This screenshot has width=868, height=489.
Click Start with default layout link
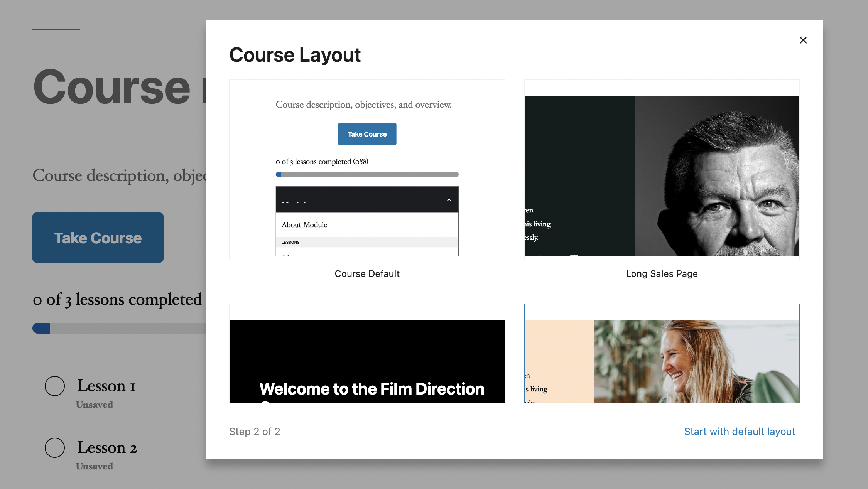click(739, 432)
